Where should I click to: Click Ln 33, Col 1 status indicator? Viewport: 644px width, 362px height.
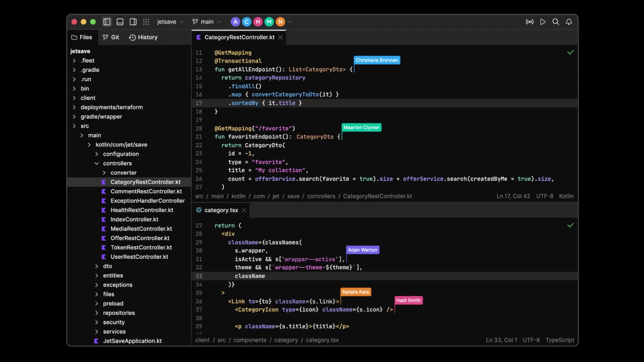[x=501, y=340]
